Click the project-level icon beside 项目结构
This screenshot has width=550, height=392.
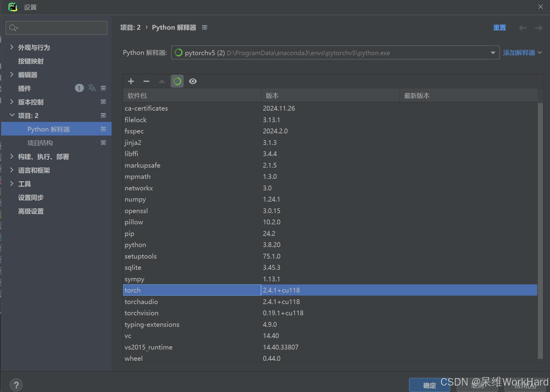pos(103,143)
